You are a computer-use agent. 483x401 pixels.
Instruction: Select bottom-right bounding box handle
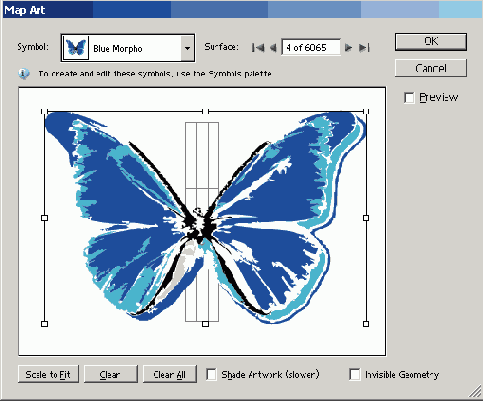(x=366, y=324)
